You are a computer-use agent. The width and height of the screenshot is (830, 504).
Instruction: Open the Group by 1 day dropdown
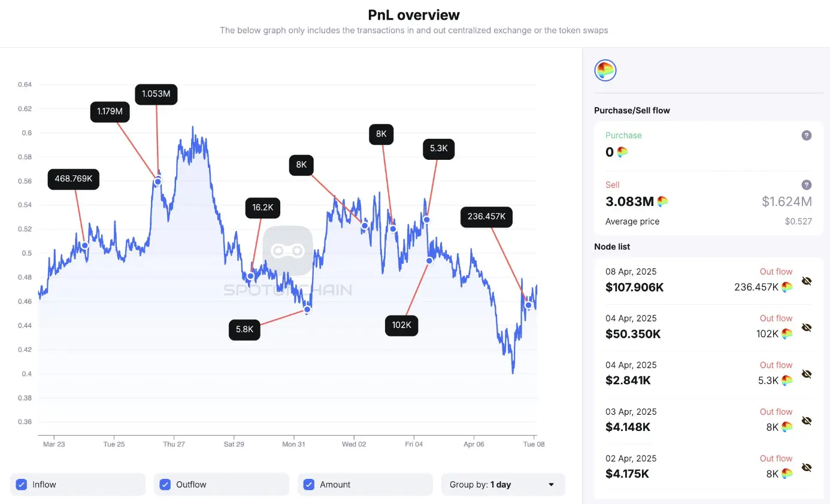pyautogui.click(x=502, y=485)
